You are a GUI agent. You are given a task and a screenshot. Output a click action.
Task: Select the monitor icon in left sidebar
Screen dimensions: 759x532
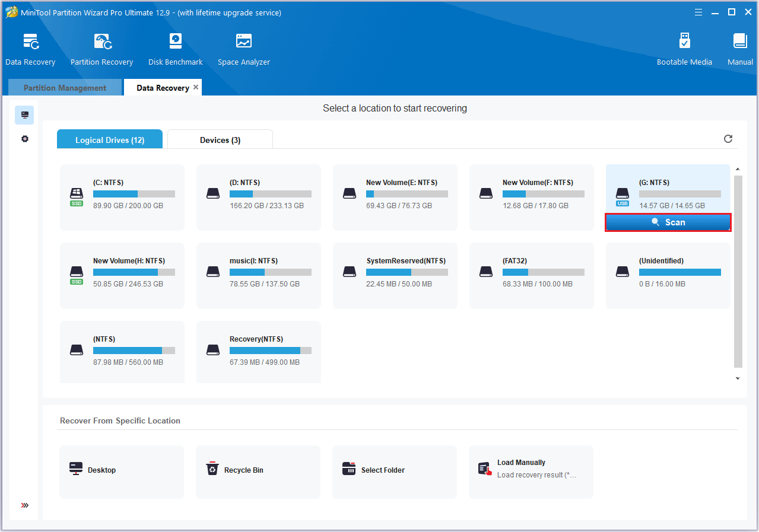coord(24,115)
